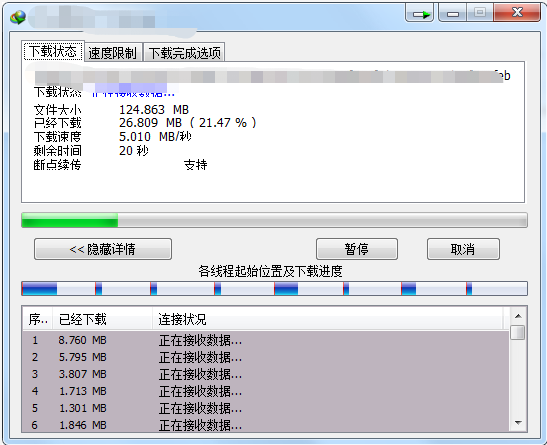Select thread row 1 with 8.760 MB
547x445 pixels.
pos(266,340)
